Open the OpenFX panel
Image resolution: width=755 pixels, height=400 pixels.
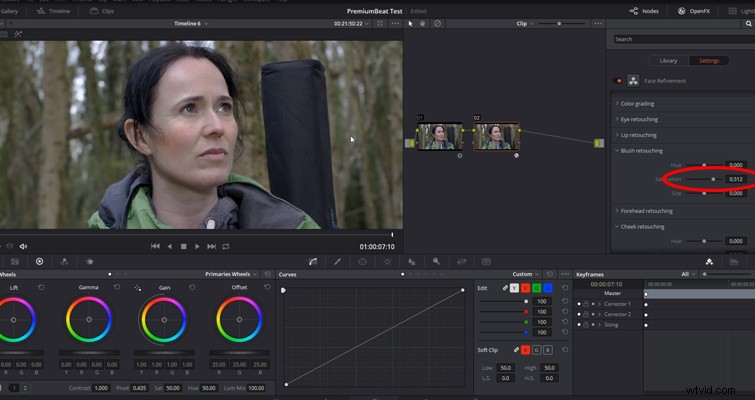(x=694, y=11)
